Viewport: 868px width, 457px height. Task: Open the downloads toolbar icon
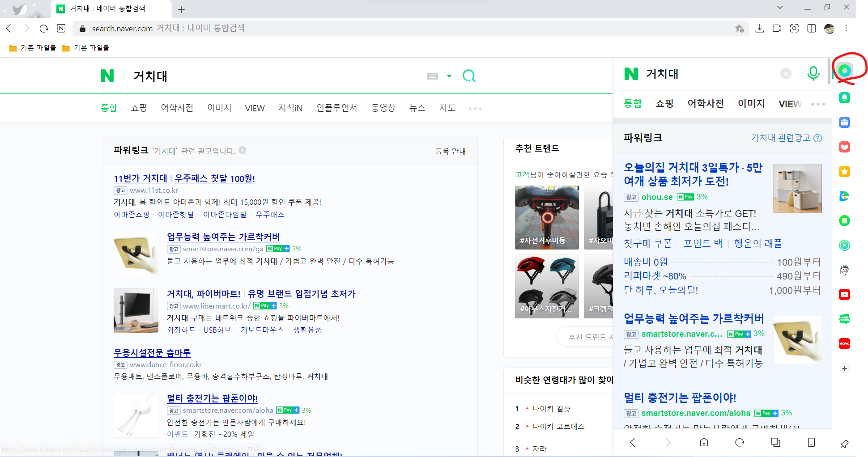coord(759,28)
